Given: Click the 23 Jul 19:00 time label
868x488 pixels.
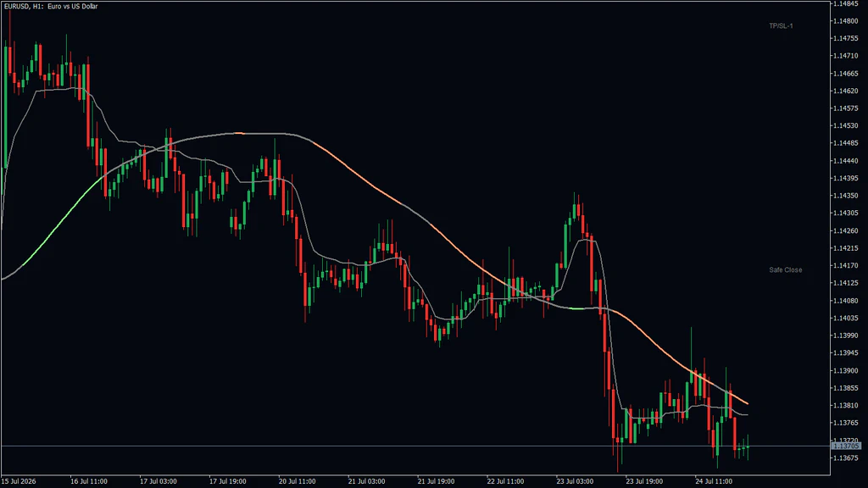Looking at the screenshot, I should pos(644,481).
